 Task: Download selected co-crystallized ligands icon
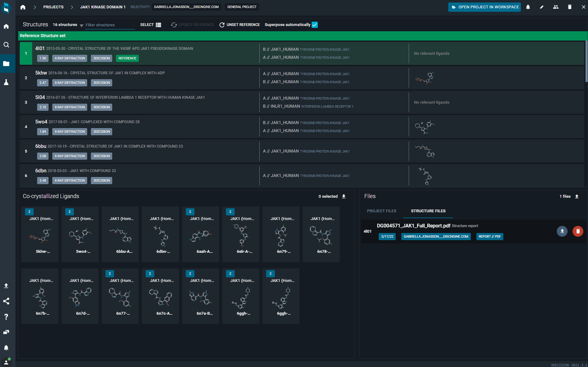[x=344, y=196]
